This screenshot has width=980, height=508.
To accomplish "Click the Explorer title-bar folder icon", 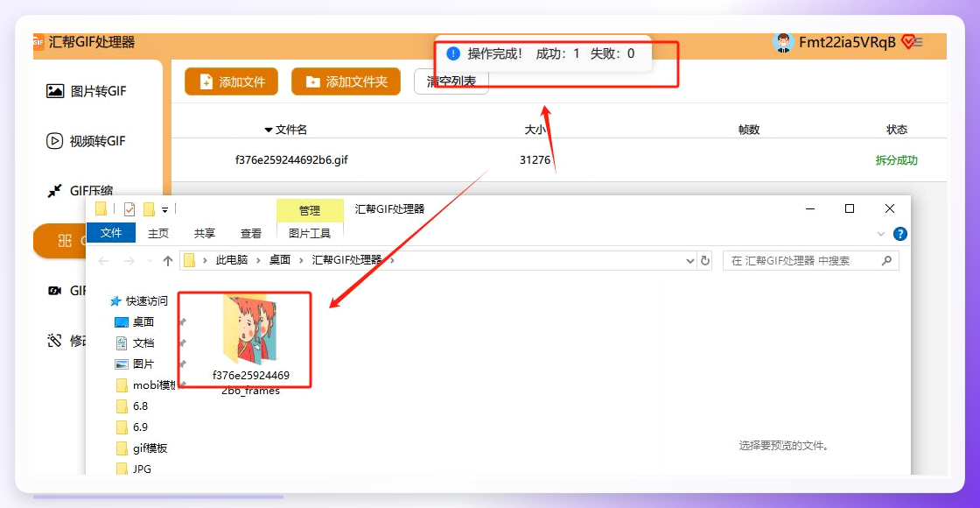I will 101,208.
